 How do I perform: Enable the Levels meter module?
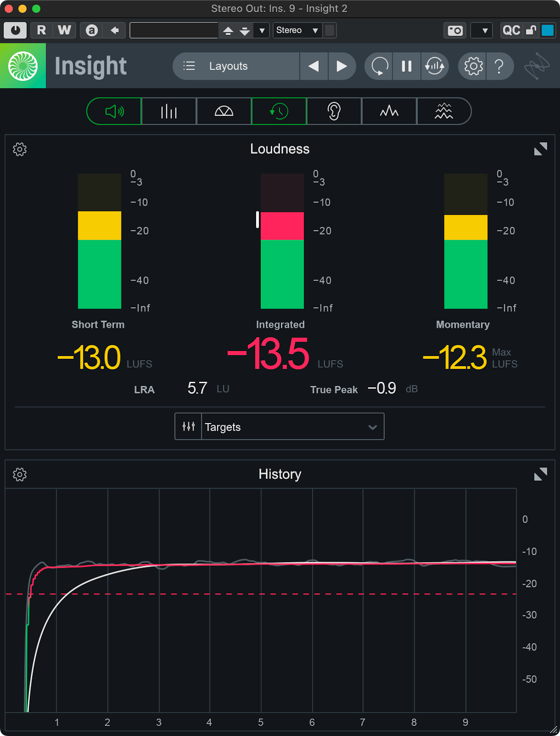(169, 111)
